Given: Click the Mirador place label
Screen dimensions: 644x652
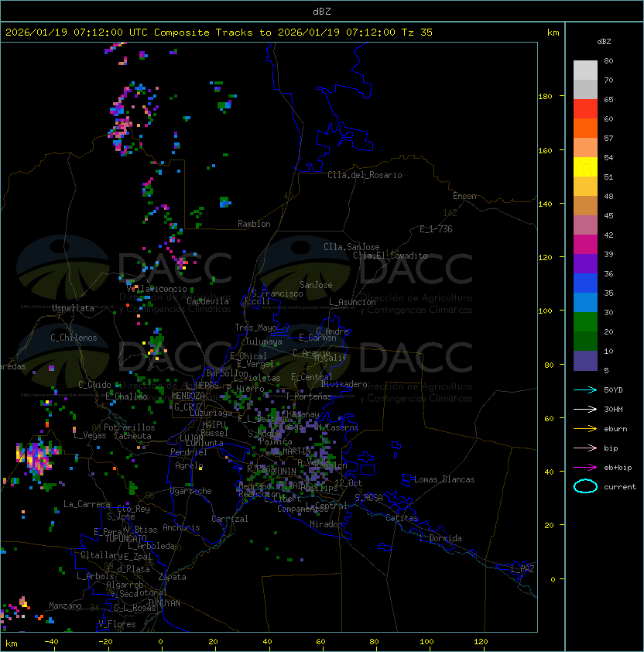Looking at the screenshot, I should (327, 524).
